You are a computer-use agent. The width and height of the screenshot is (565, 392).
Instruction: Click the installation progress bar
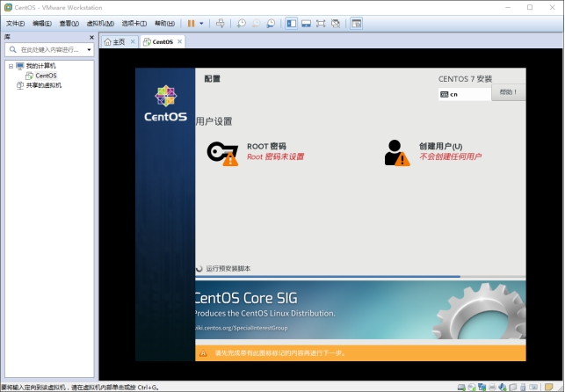coord(360,277)
